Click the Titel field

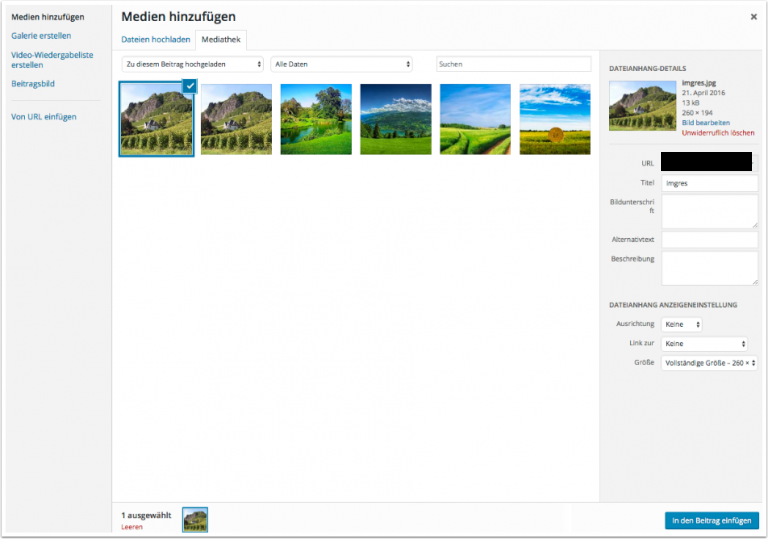click(x=709, y=183)
